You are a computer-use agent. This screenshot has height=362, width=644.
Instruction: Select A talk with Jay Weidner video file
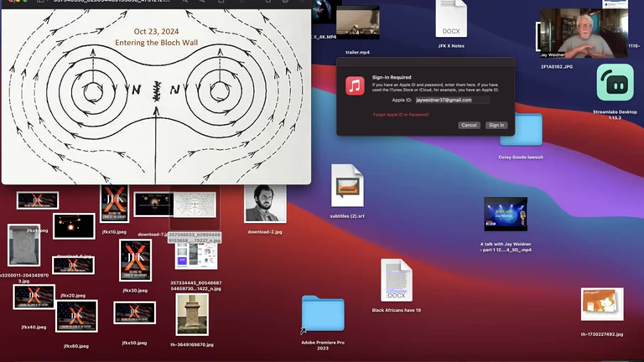click(506, 214)
